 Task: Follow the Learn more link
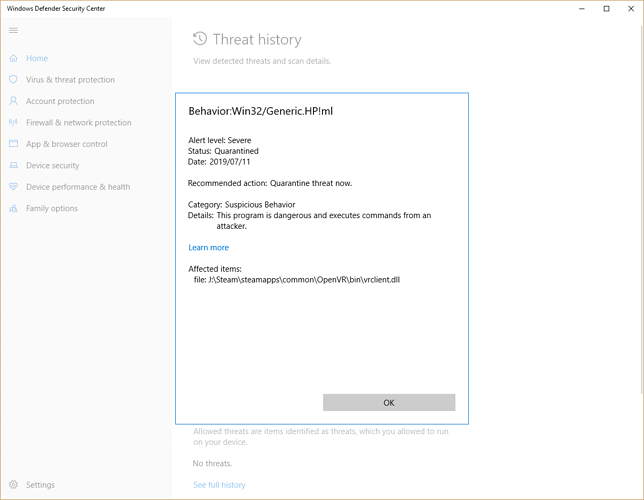[x=208, y=247]
